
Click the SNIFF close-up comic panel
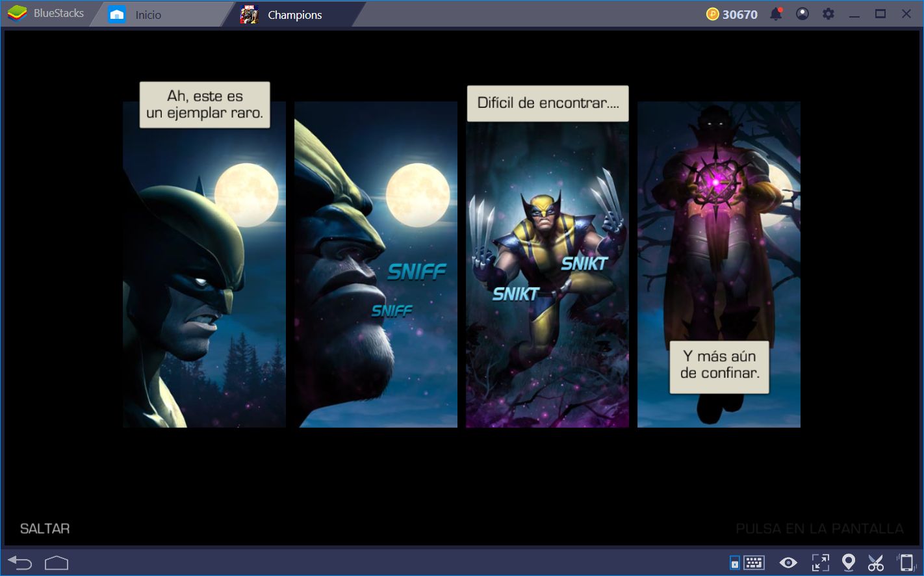376,264
